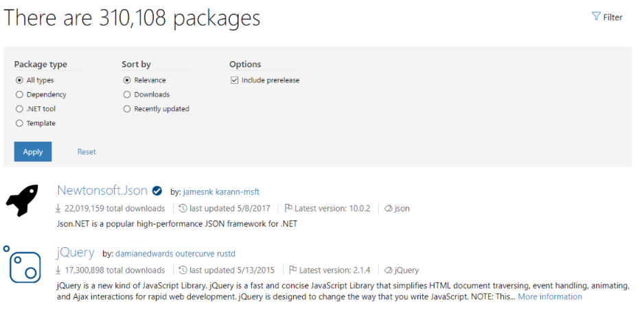
Task: Click Newtonsoft.Json latest version flag icon
Action: [x=288, y=208]
